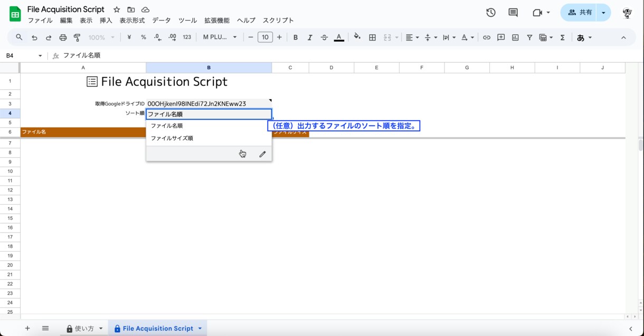
Task: Undo the last action
Action: pos(34,37)
